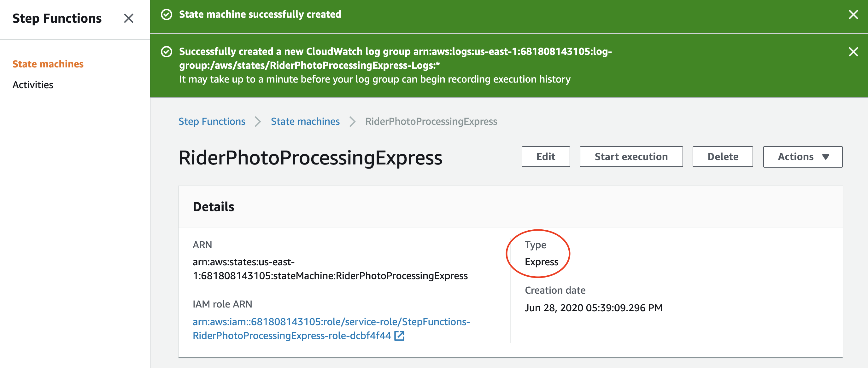
Task: Open the IAM role ARN link
Action: click(331, 329)
